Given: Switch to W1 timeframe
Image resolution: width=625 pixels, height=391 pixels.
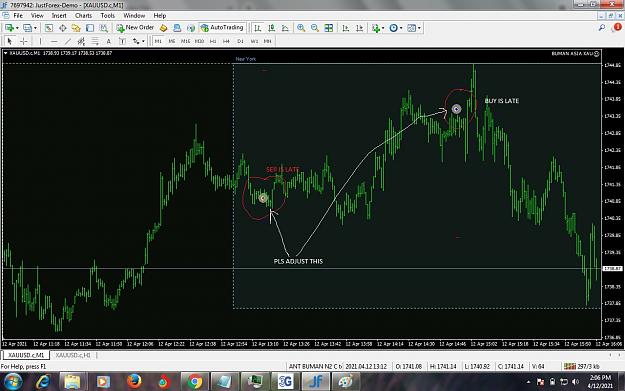Looking at the screenshot, I should pos(254,41).
